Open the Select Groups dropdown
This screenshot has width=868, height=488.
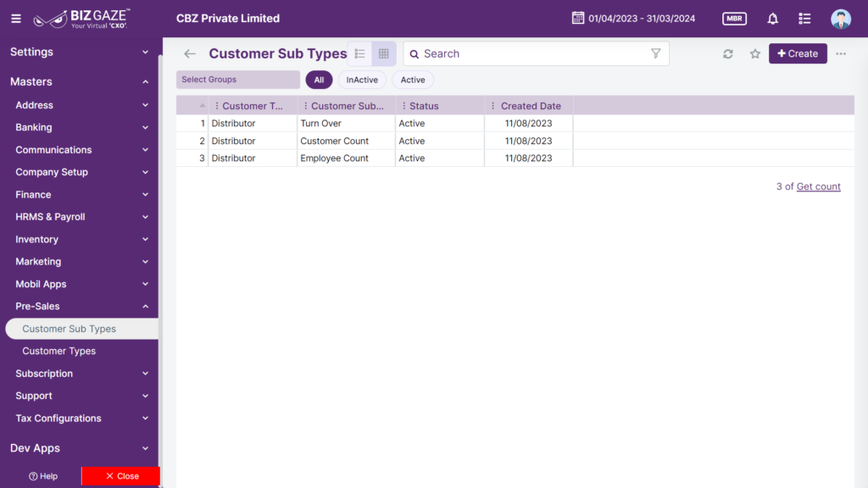coord(238,80)
